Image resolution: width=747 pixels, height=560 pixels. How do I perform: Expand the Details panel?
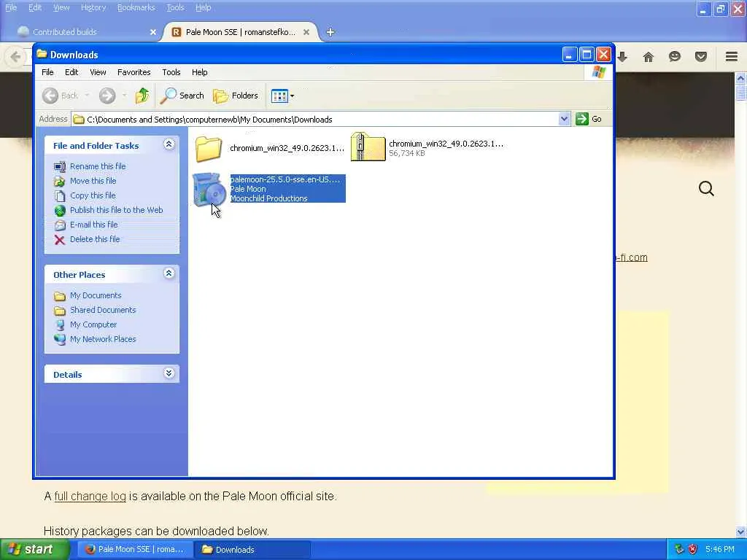tap(169, 373)
